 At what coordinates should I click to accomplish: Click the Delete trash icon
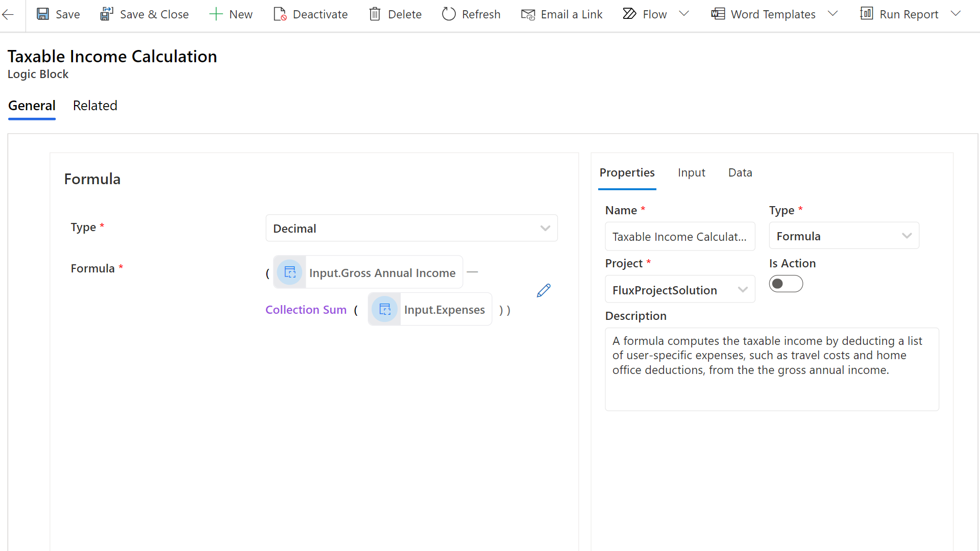375,14
